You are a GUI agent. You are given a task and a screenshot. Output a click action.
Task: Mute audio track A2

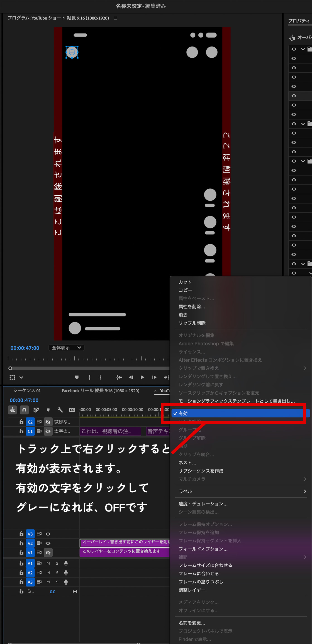click(x=48, y=573)
